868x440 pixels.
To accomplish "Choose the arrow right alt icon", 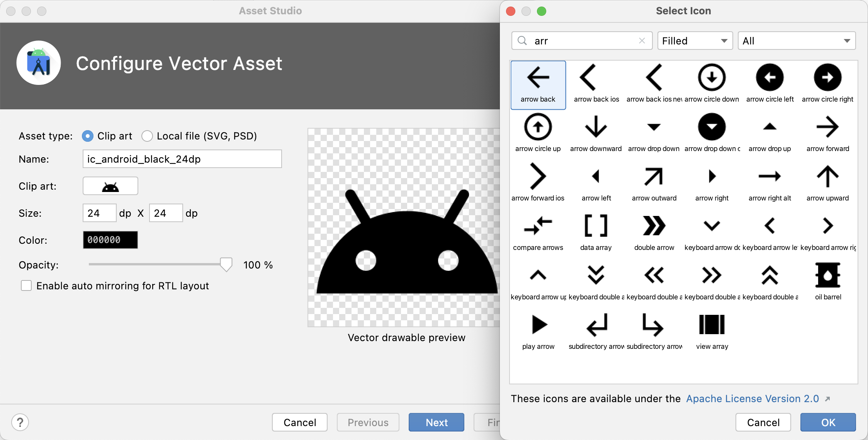I will coord(770,184).
